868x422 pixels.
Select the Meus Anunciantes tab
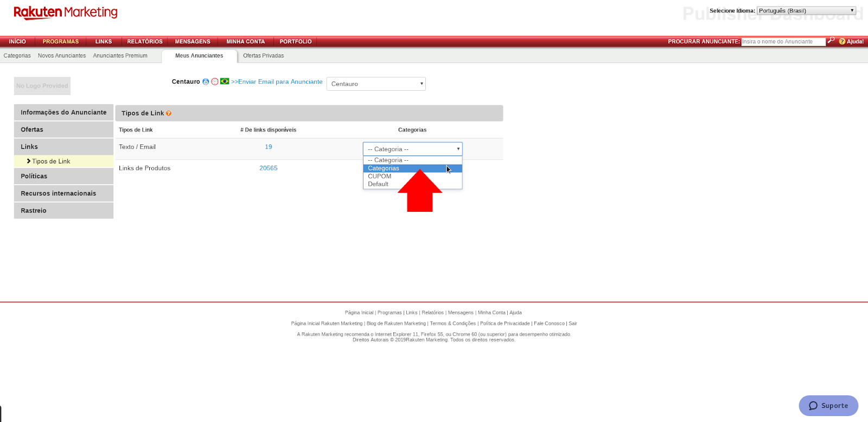click(199, 56)
